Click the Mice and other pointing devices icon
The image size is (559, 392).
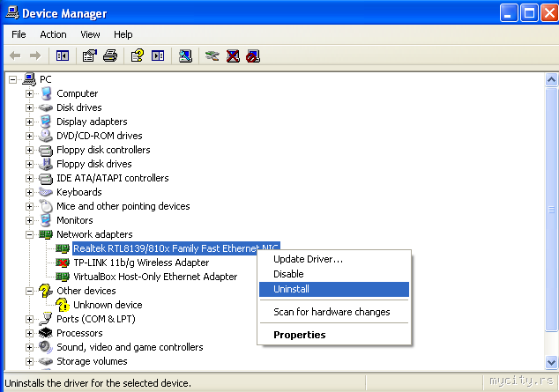[46, 206]
